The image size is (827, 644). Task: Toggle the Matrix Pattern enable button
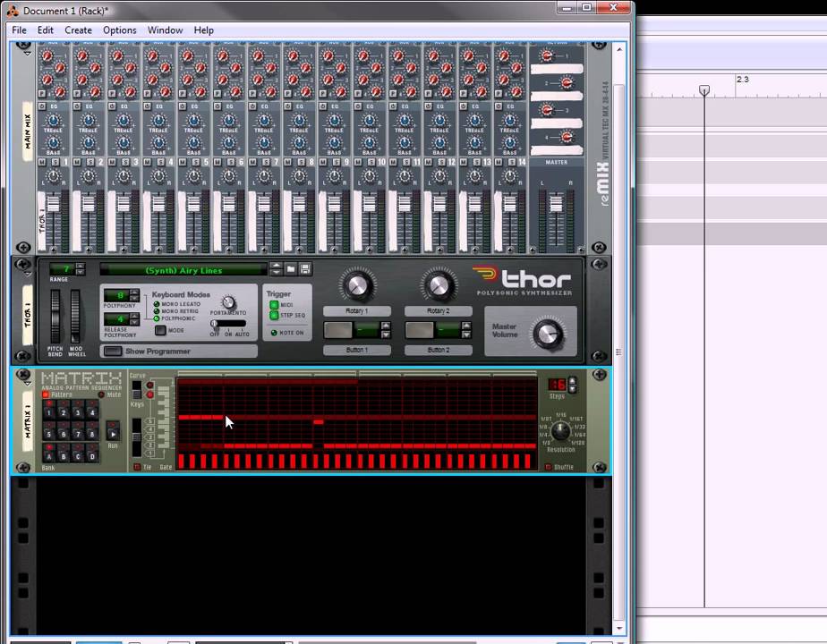click(46, 394)
